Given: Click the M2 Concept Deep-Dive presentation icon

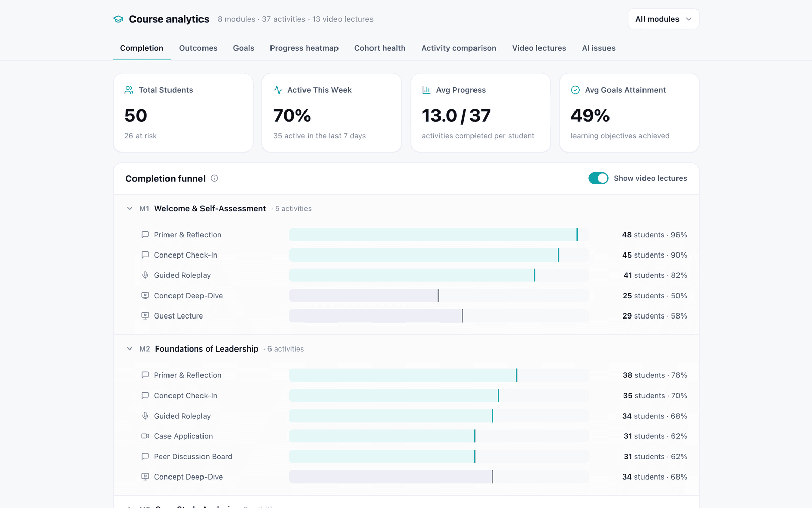Looking at the screenshot, I should [x=145, y=477].
